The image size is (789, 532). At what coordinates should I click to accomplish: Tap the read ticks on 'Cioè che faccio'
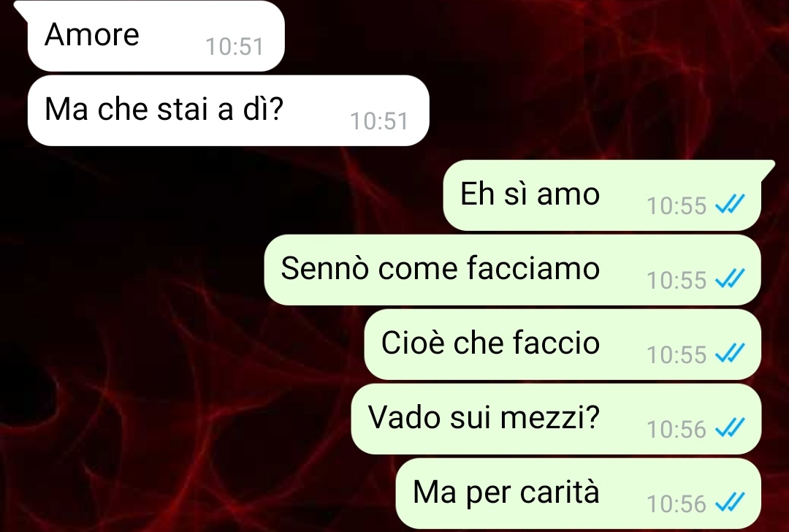coord(730,353)
